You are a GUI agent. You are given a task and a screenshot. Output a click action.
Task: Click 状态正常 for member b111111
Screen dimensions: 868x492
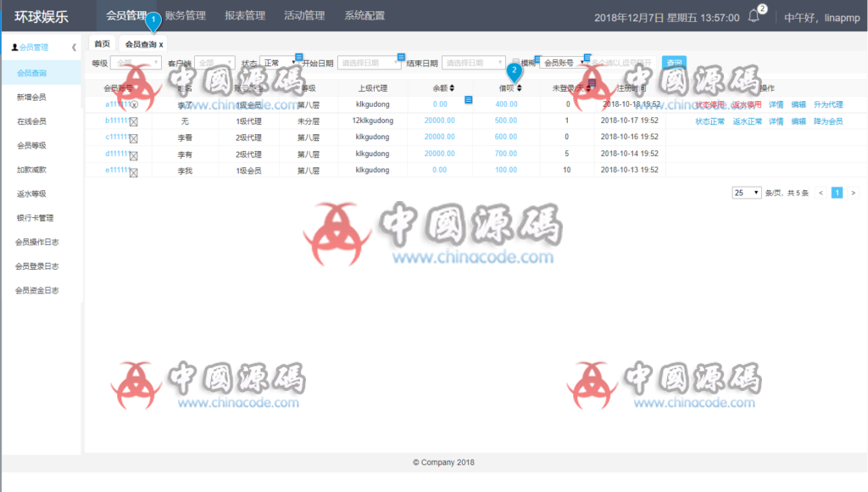709,121
